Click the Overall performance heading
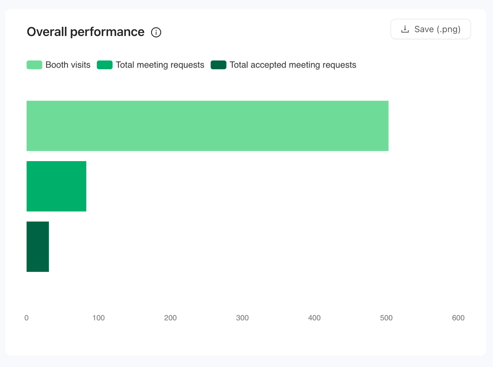Viewport: 493px width, 367px height. [x=86, y=32]
